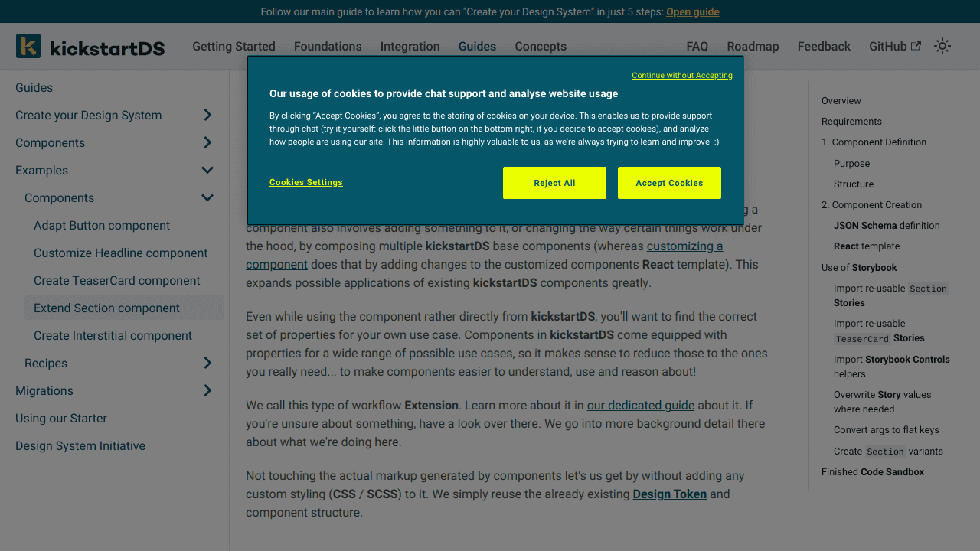Open the Roadmap page
This screenshot has height=551, width=980.
pyautogui.click(x=753, y=46)
